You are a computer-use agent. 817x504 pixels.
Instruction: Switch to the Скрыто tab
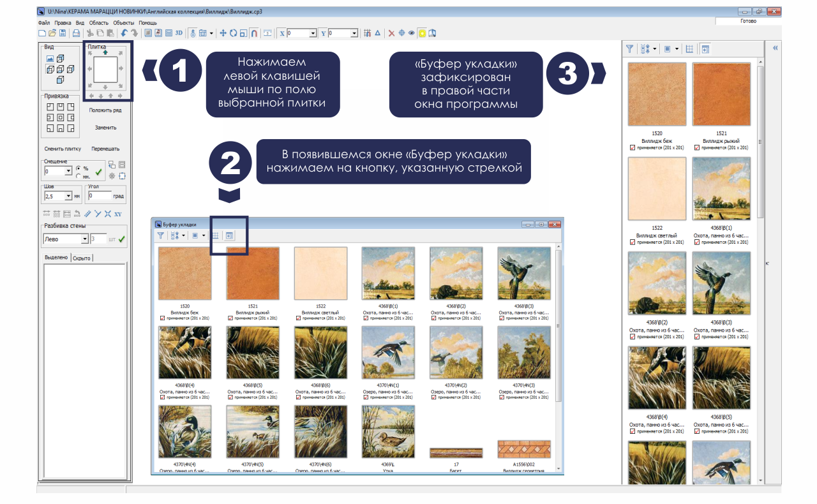[82, 258]
